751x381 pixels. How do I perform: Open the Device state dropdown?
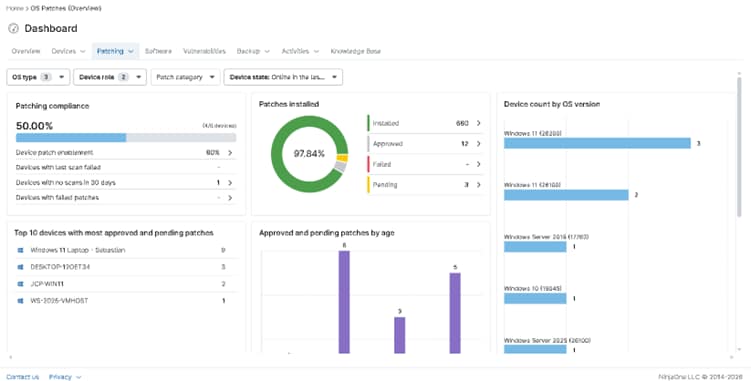283,77
